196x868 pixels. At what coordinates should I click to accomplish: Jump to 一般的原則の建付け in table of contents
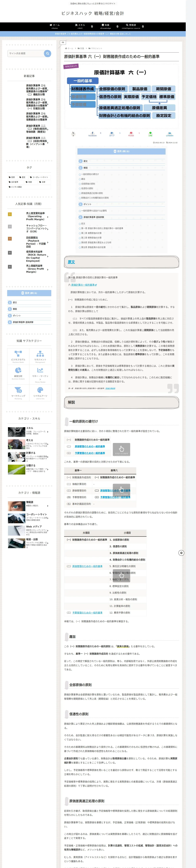tap(90, 174)
